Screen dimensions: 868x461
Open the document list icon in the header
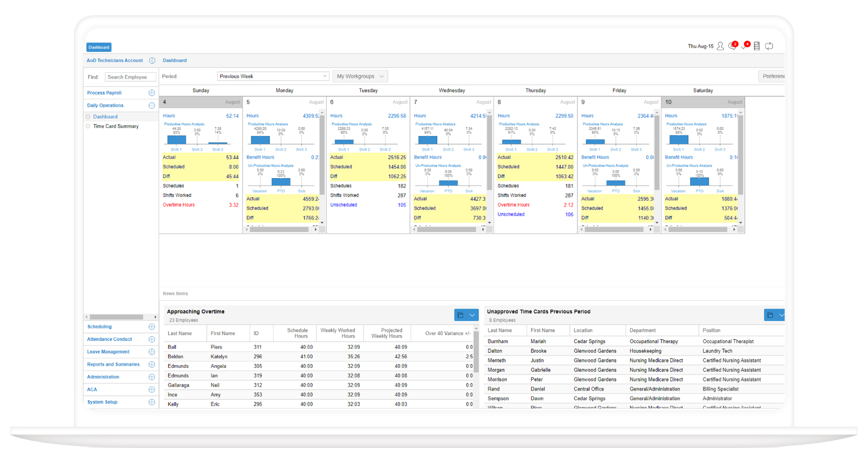coord(757,46)
